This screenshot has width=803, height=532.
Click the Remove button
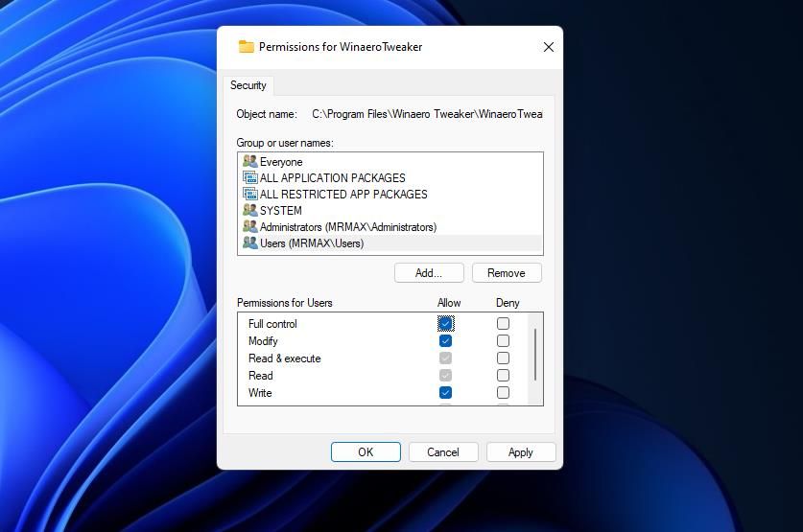[x=507, y=273]
